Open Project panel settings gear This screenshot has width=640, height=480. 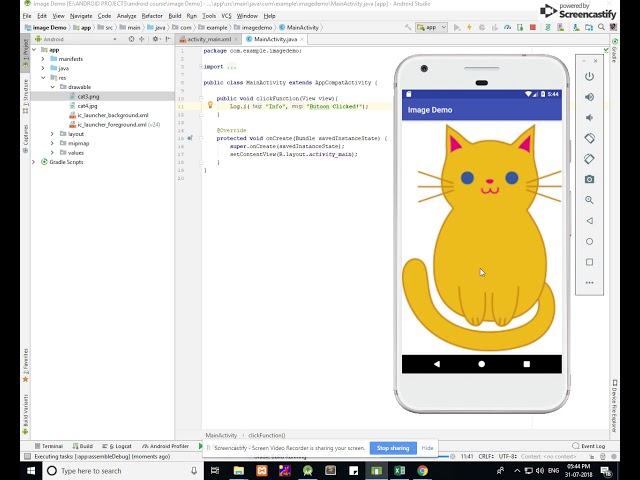coord(155,39)
